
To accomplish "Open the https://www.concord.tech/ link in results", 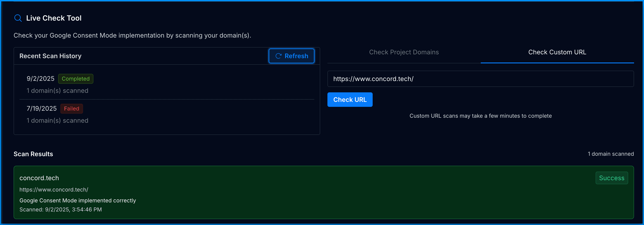I will coord(54,190).
